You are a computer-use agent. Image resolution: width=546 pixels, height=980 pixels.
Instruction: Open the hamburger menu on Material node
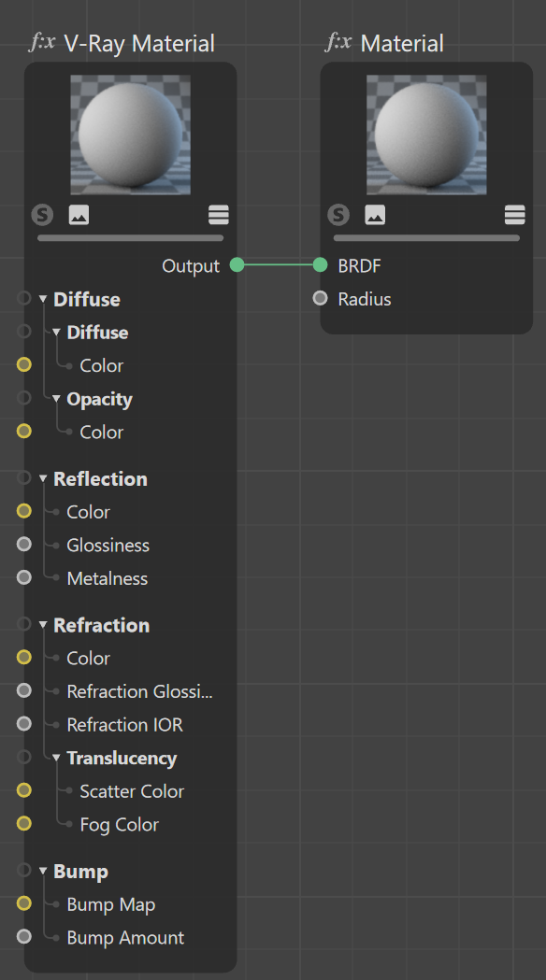coord(515,215)
